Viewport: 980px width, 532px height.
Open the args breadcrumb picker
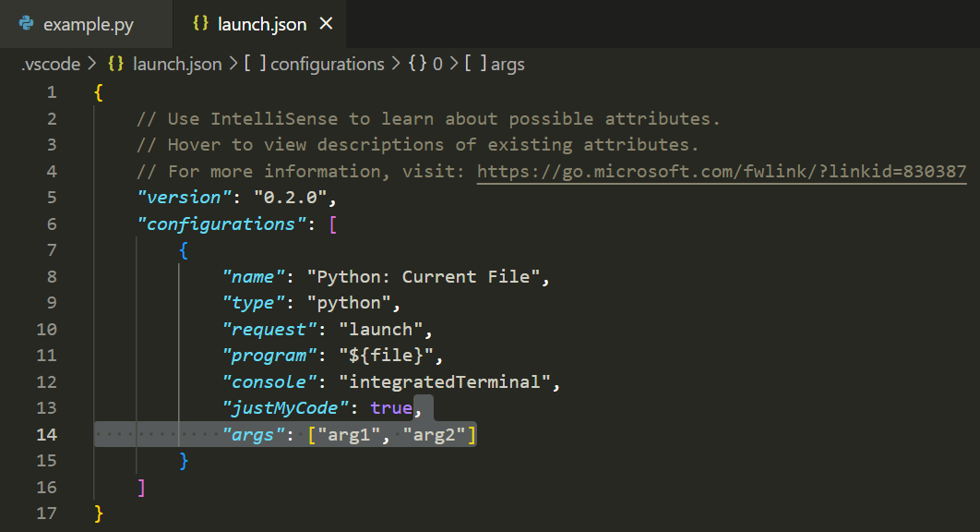pyautogui.click(x=508, y=64)
